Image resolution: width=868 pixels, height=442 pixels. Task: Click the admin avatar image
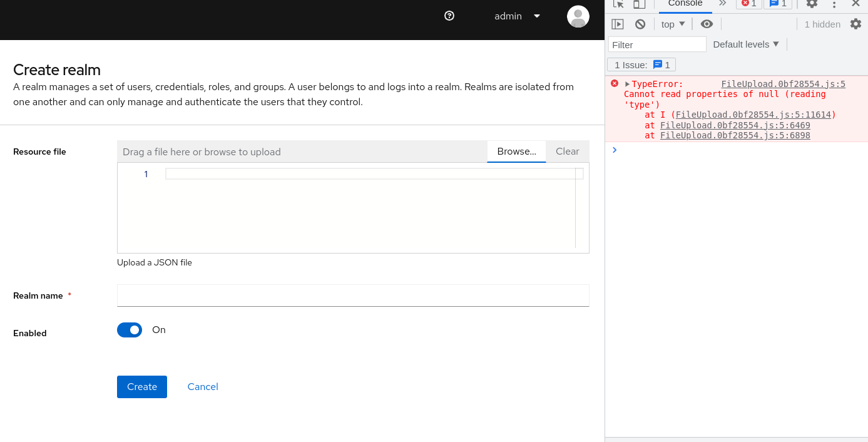pos(578,16)
